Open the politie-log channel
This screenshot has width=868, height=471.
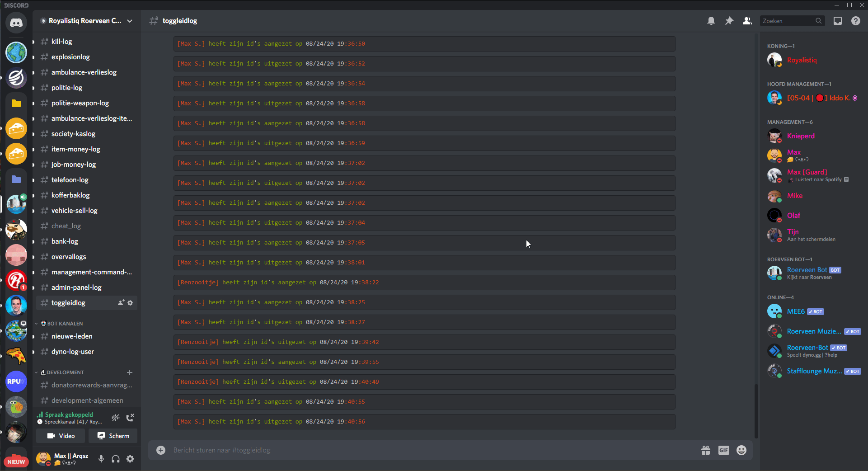click(x=67, y=88)
